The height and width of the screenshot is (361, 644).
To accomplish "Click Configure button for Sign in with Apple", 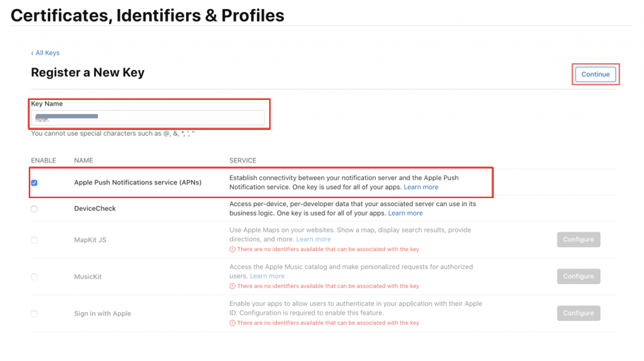I will coord(578,313).
